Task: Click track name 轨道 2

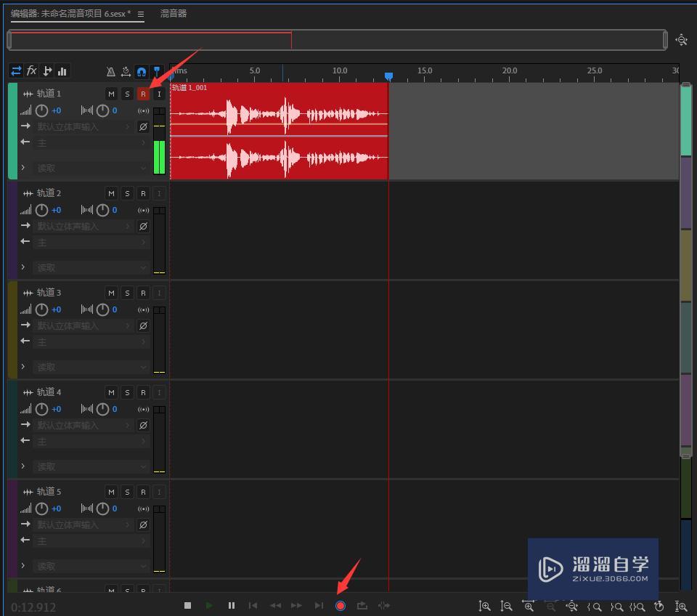Action: coord(49,193)
